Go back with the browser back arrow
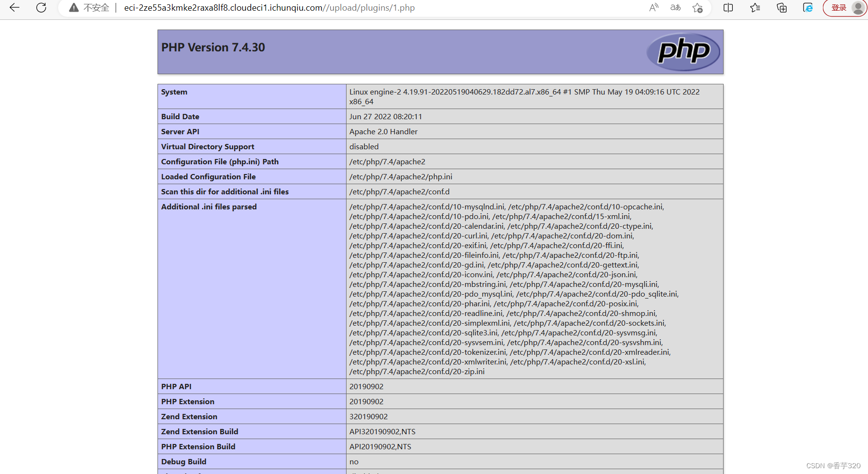The width and height of the screenshot is (868, 474). (15, 8)
